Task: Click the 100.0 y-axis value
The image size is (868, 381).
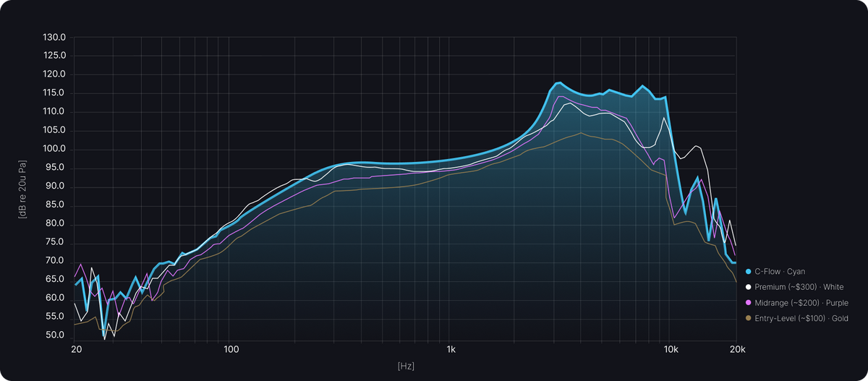Action: click(x=54, y=149)
